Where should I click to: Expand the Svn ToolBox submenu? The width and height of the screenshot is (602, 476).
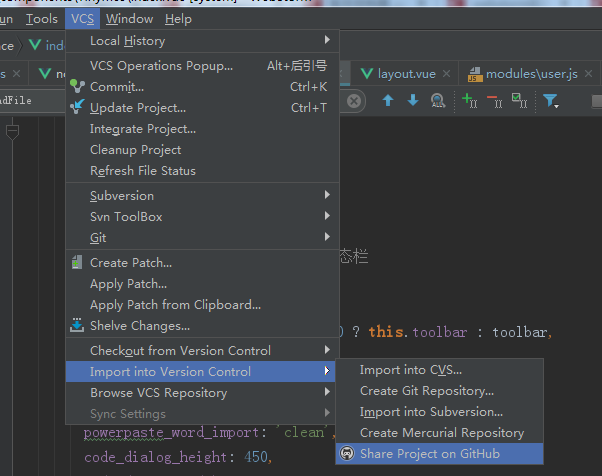click(202, 217)
